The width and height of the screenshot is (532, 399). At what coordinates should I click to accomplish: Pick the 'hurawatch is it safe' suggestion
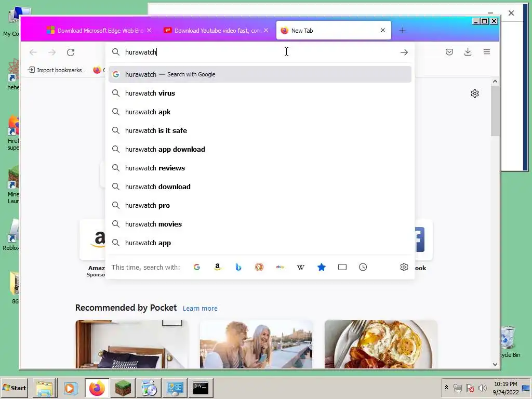point(260,130)
